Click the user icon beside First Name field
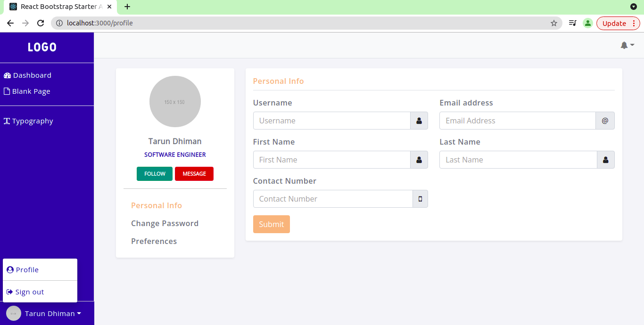Screen dimensions: 644x325 (419, 160)
